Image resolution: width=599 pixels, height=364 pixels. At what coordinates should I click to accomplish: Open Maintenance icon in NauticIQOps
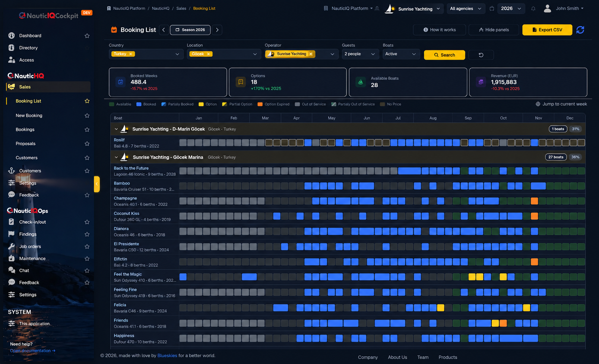point(12,258)
